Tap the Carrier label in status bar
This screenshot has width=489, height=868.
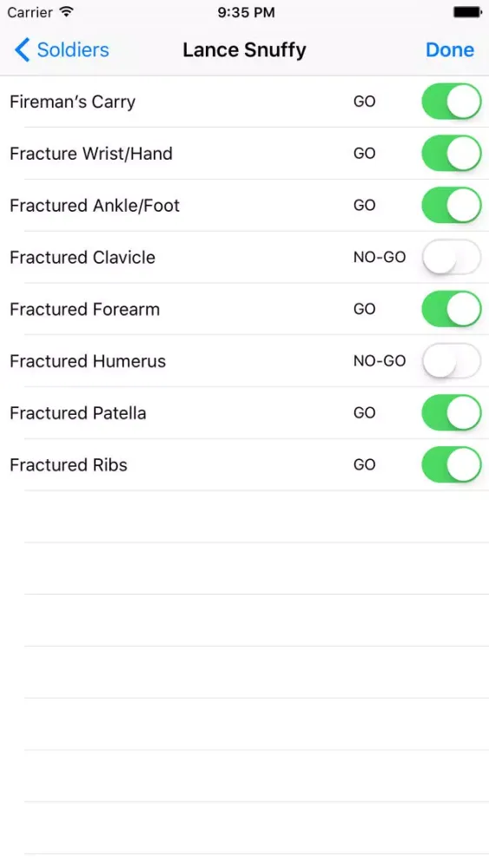coord(30,12)
